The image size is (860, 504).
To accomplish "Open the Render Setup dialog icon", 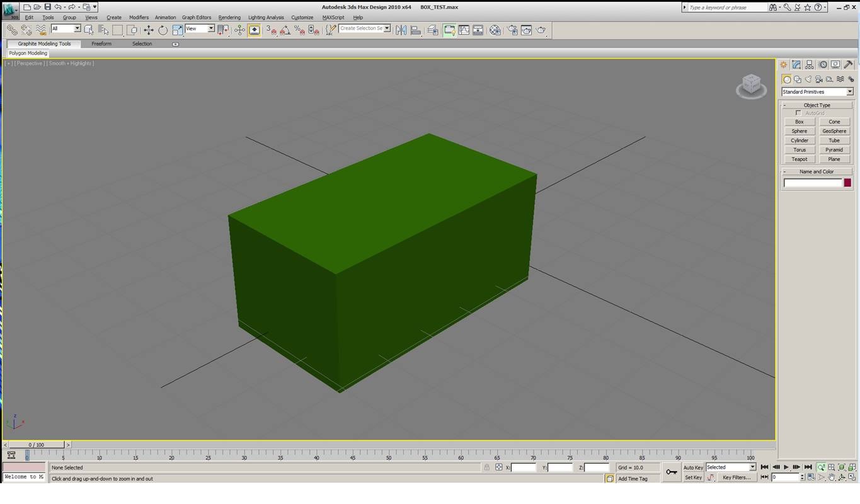I will click(x=512, y=30).
